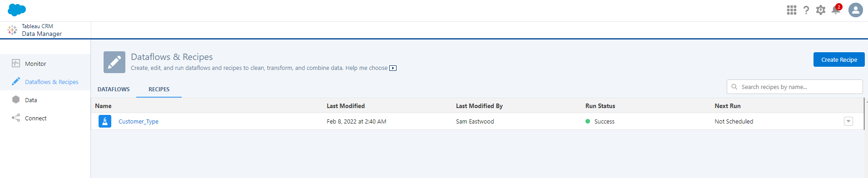The height and width of the screenshot is (178, 868).
Task: Expand the Customer_Type row actions dropdown
Action: coord(848,121)
